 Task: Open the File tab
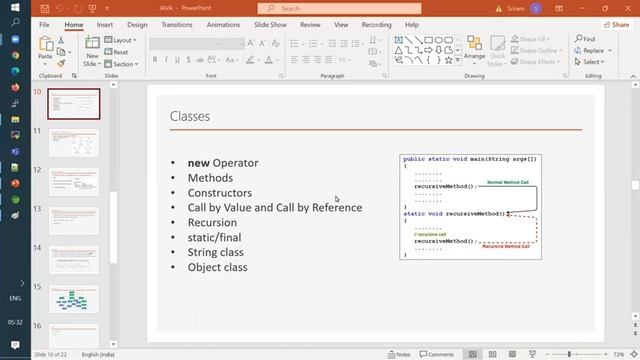click(44, 24)
